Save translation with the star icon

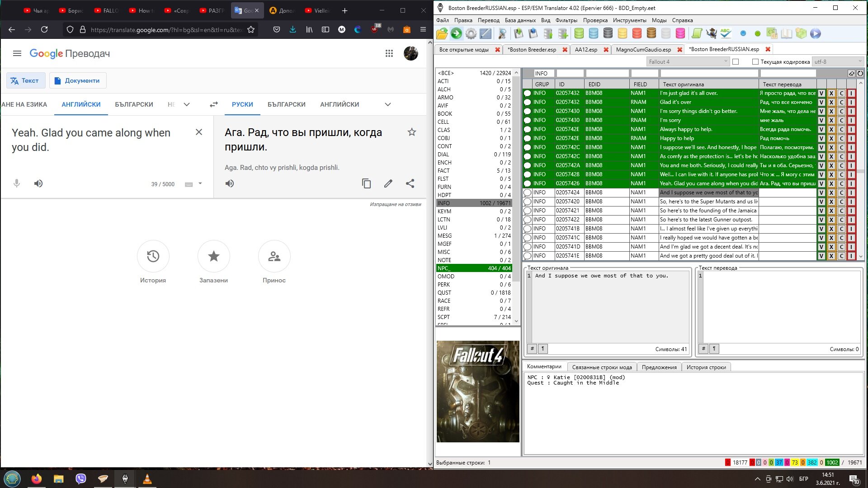411,132
